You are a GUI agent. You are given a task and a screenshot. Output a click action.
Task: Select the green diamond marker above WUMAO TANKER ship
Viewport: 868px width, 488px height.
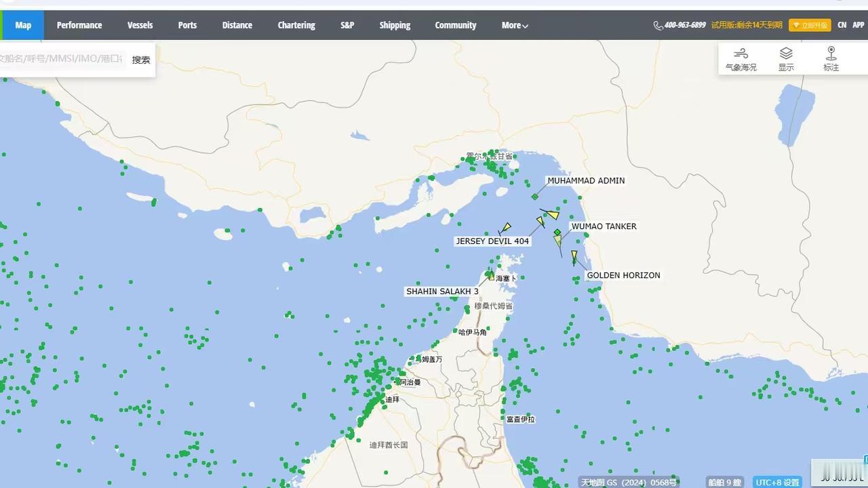(x=557, y=232)
